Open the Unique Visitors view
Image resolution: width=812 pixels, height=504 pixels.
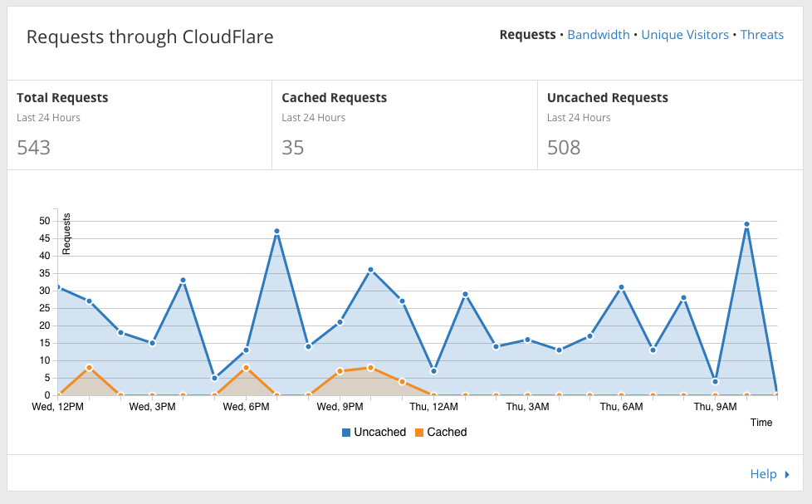point(685,35)
